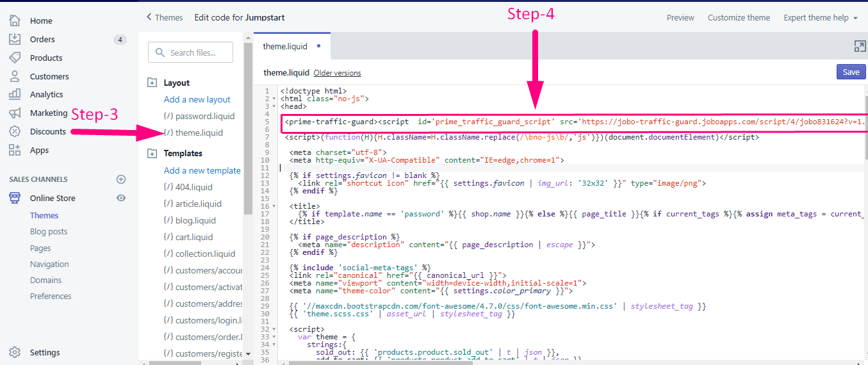The image size is (868, 365).
Task: Open Pages menu item
Action: [40, 248]
